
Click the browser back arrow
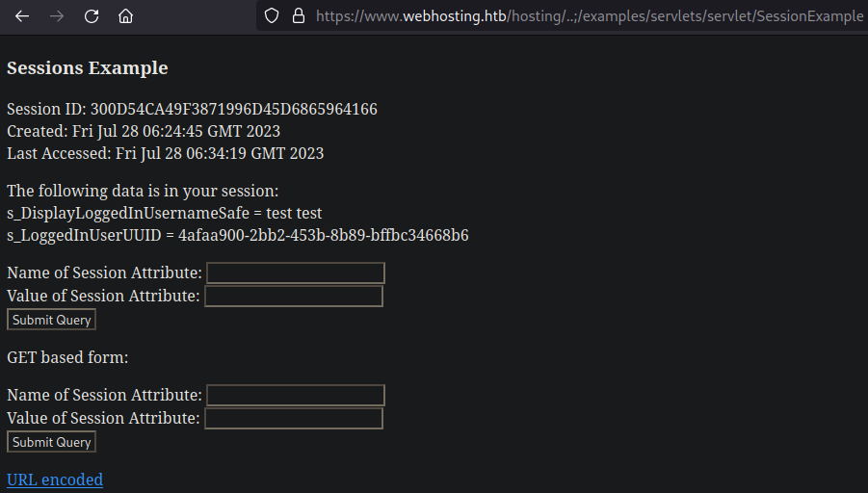click(x=22, y=16)
